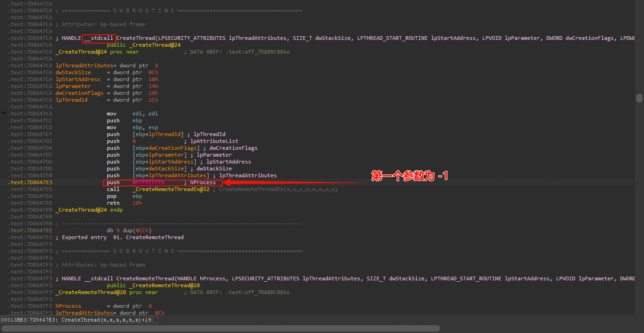
Task: Click the red-boxed __stdcall keyword
Action: pos(99,38)
